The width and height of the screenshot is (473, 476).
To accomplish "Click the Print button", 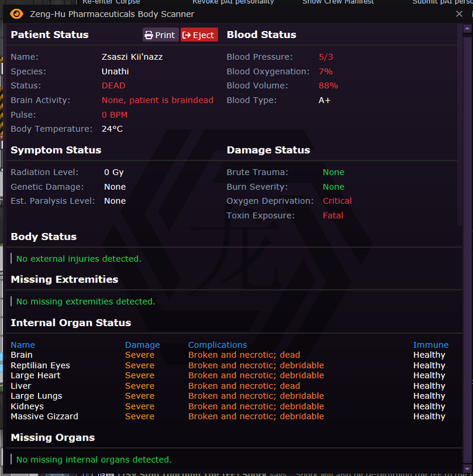I will click(160, 35).
